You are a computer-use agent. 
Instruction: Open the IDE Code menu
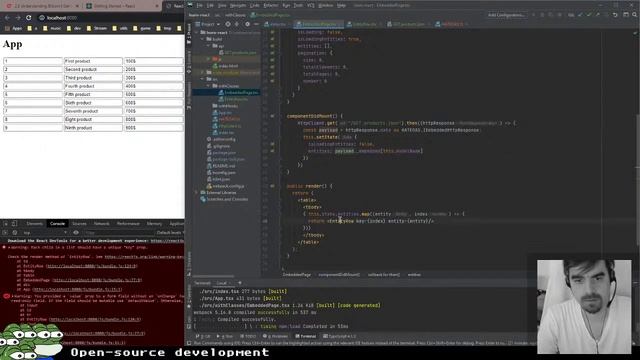coord(255,5)
